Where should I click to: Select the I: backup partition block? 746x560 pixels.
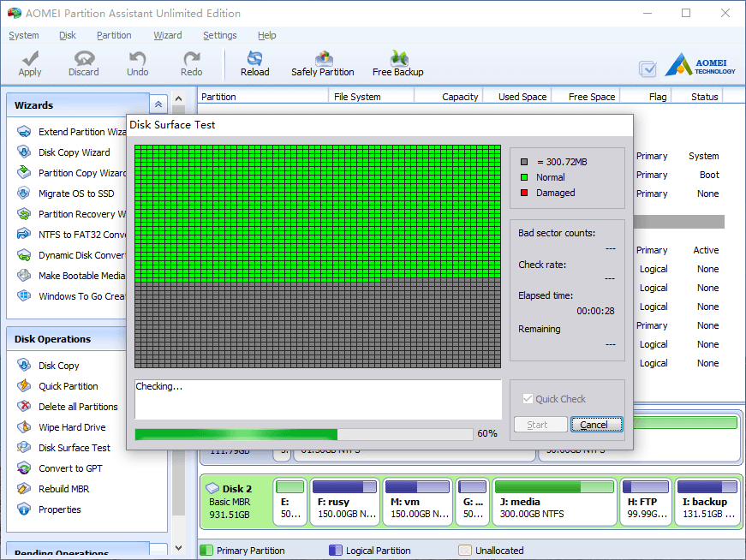(x=707, y=502)
